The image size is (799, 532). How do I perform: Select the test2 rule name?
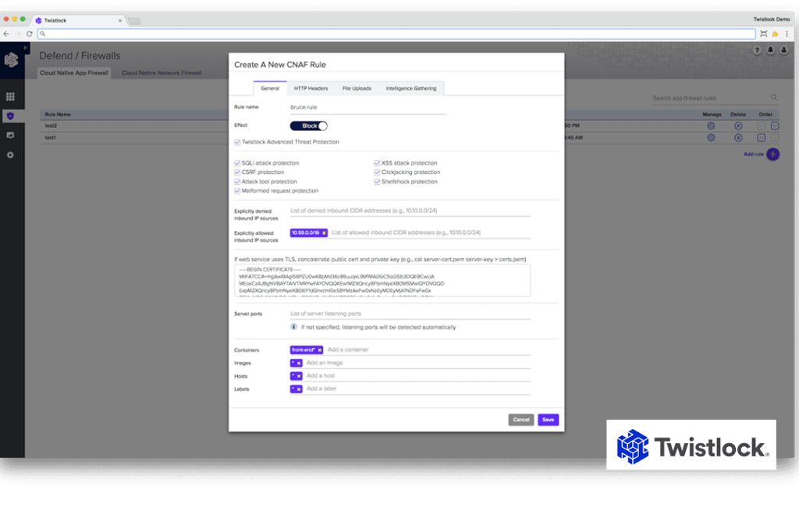tap(51, 126)
